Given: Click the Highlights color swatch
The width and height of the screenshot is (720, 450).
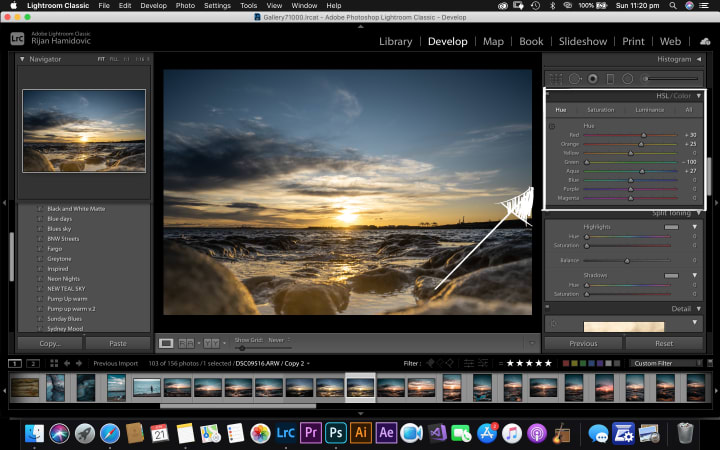Looking at the screenshot, I should tap(671, 227).
